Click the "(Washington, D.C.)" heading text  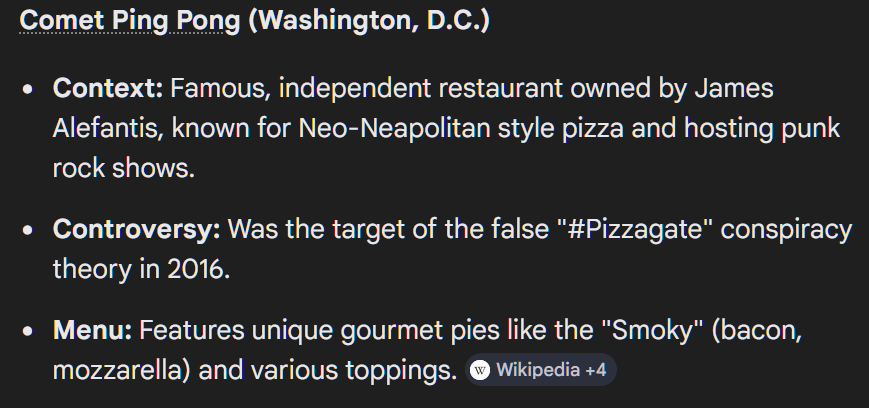click(369, 21)
